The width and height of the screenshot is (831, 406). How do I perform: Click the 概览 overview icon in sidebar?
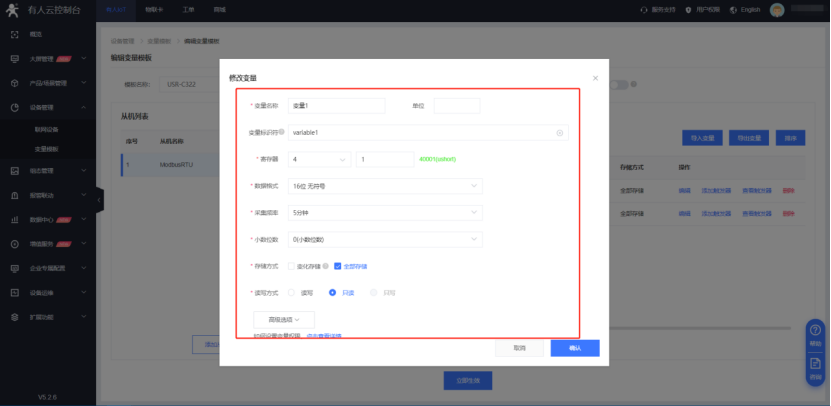(14, 34)
